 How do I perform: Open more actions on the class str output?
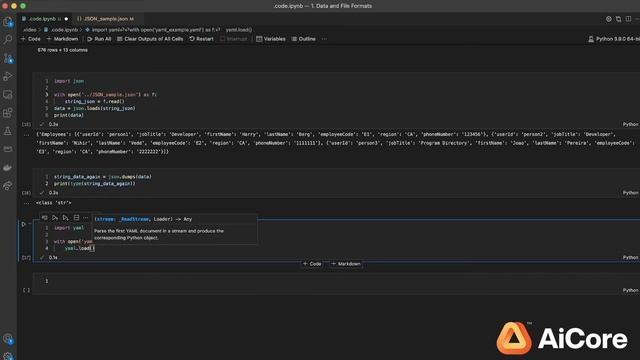pos(27,203)
